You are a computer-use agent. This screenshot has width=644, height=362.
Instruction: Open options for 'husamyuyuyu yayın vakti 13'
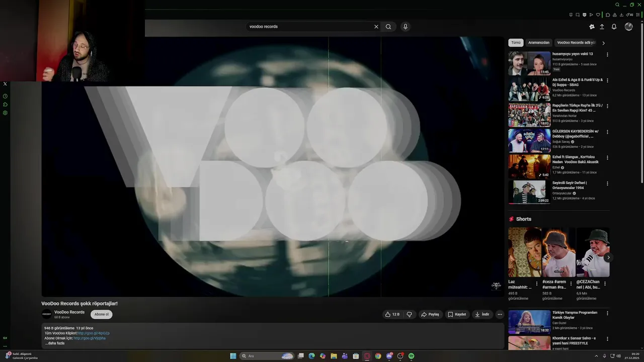click(607, 55)
